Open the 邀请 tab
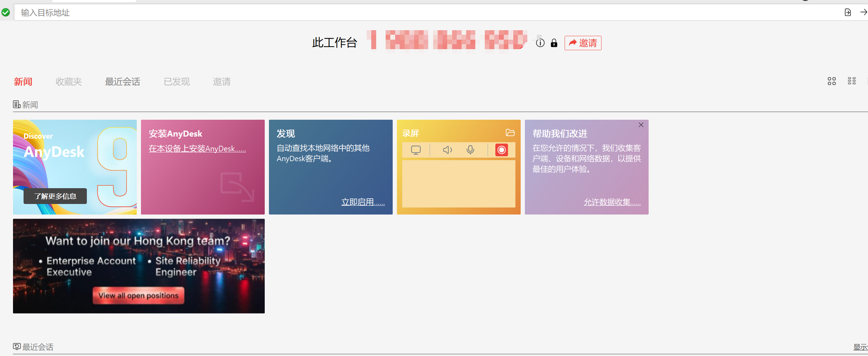 click(x=222, y=82)
